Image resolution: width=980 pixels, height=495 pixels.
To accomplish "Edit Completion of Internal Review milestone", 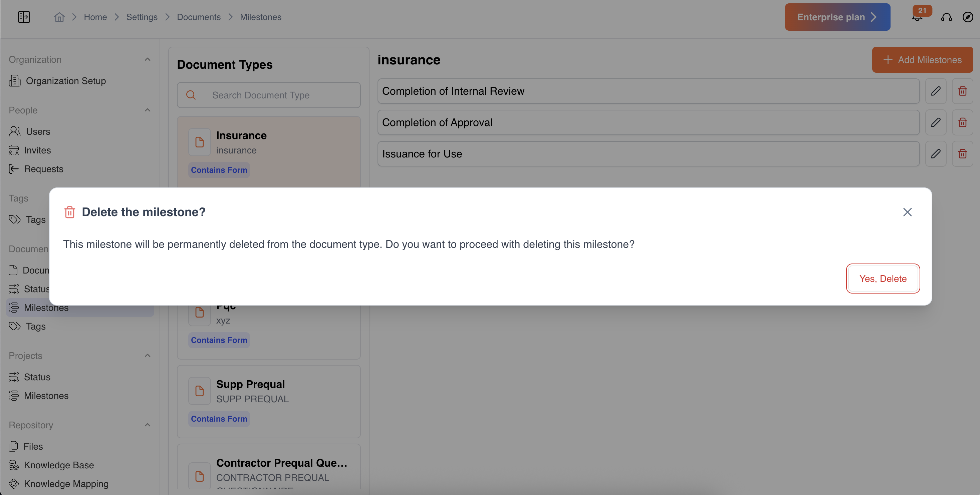I will tap(936, 91).
